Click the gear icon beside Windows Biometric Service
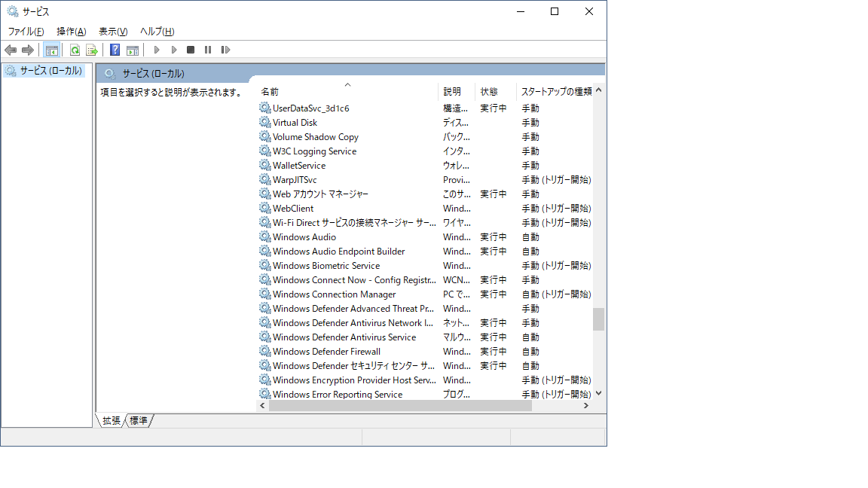The height and width of the screenshot is (488, 868). click(x=265, y=266)
